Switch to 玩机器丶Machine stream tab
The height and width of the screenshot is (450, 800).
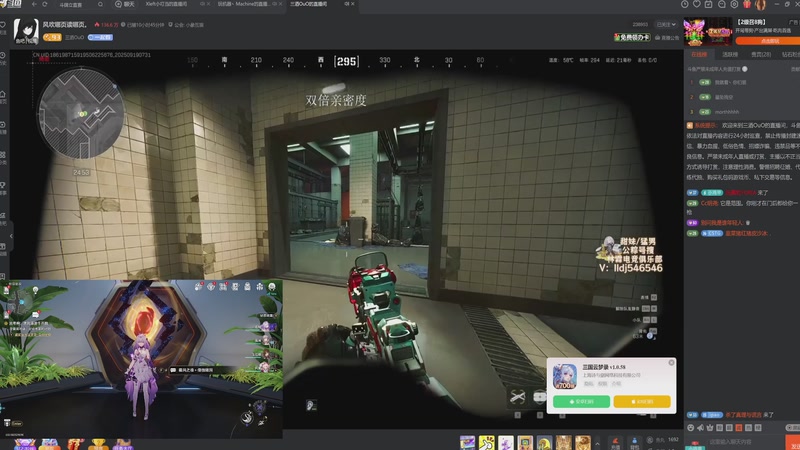243,4
